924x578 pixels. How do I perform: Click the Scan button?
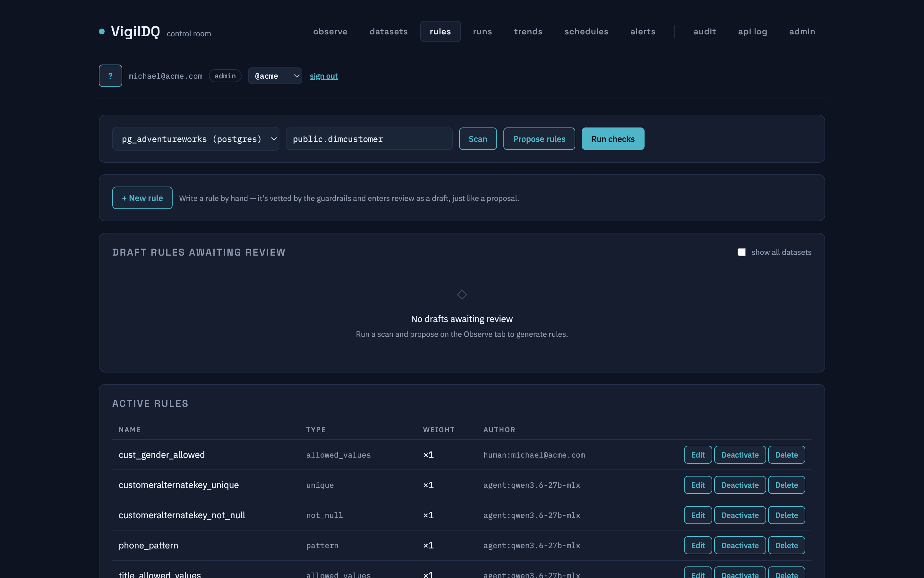(478, 139)
